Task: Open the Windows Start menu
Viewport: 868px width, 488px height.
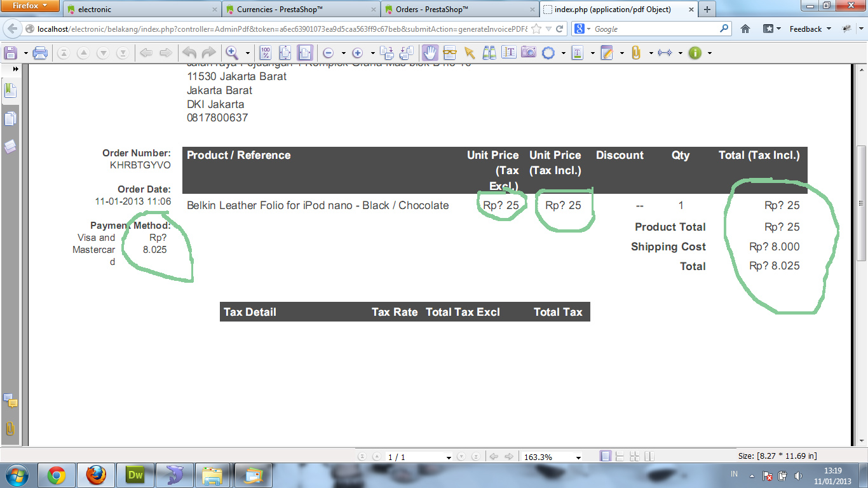Action: (x=16, y=475)
